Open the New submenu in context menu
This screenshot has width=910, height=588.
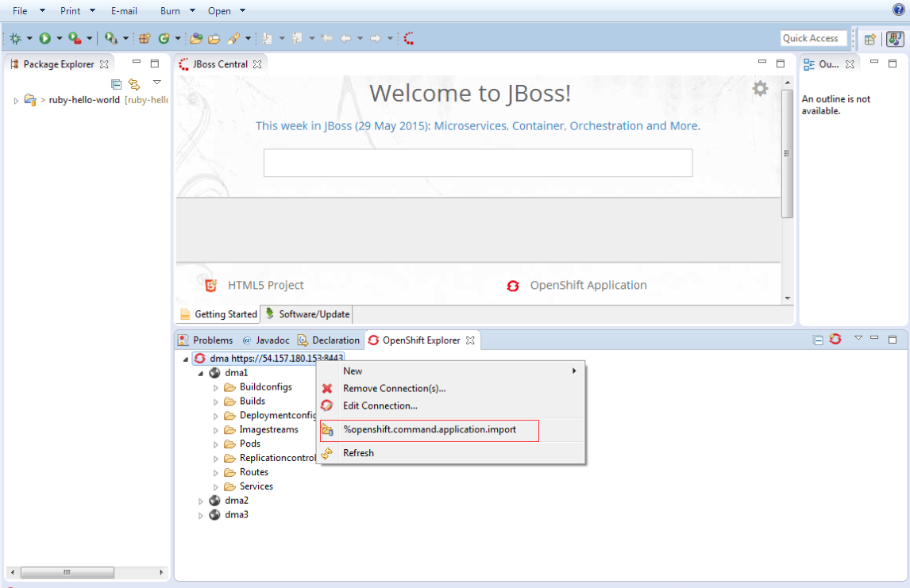pyautogui.click(x=452, y=371)
